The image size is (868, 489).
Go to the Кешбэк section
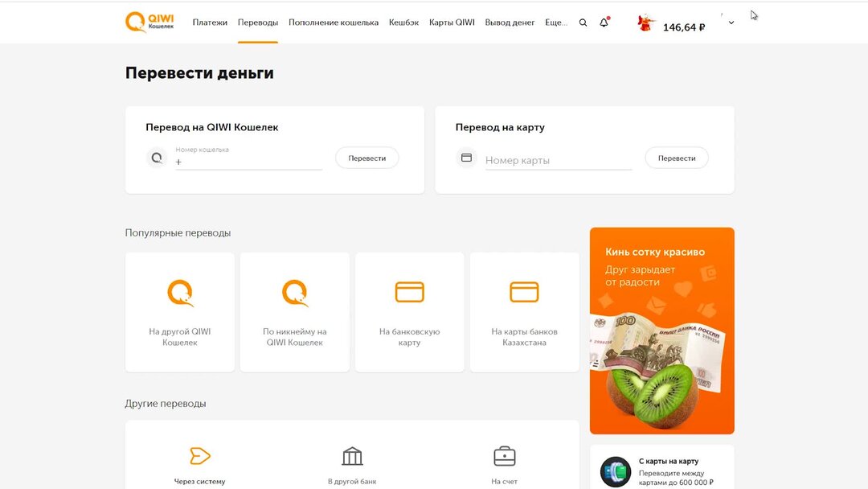point(403,23)
